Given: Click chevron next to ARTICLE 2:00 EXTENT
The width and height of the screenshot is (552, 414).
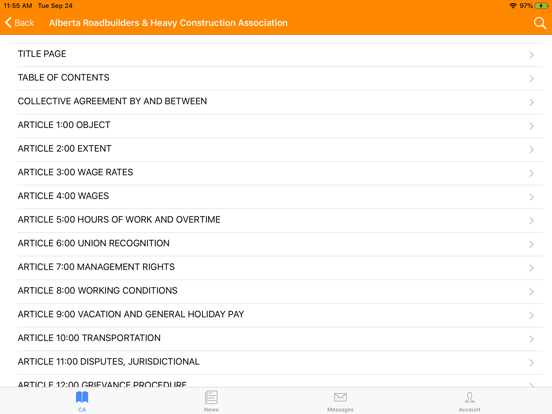Looking at the screenshot, I should tap(532, 150).
